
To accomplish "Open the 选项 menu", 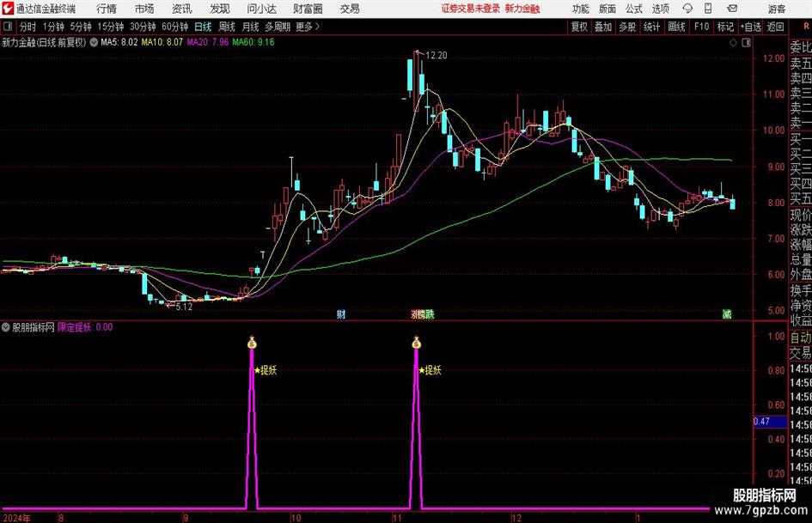I will (x=660, y=9).
